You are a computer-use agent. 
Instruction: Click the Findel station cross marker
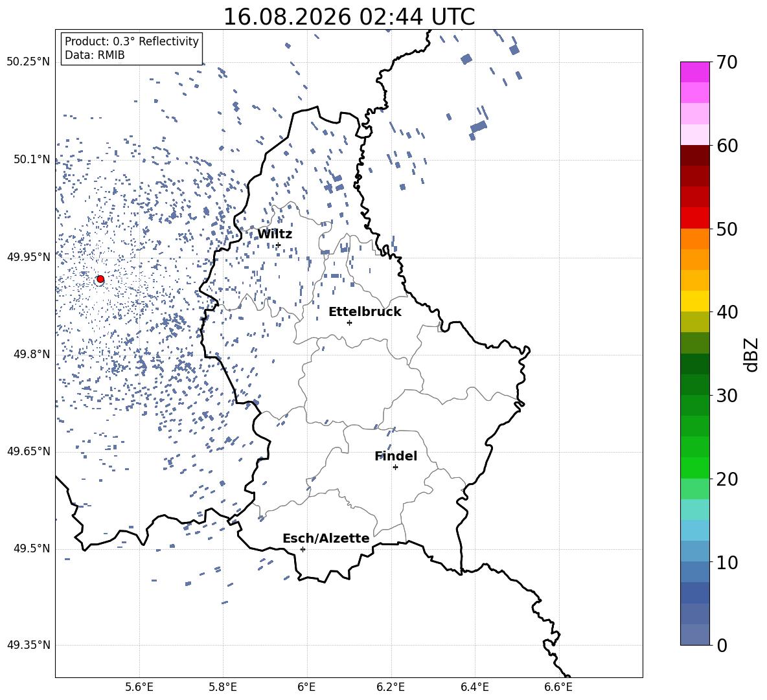(395, 468)
